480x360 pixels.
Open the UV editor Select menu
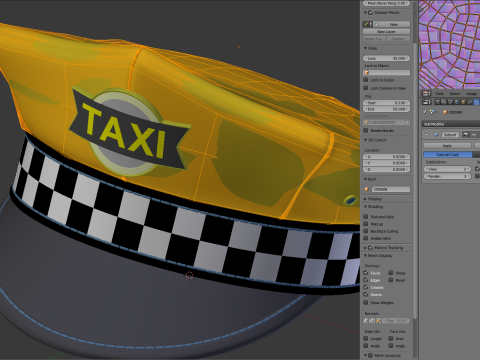click(455, 94)
